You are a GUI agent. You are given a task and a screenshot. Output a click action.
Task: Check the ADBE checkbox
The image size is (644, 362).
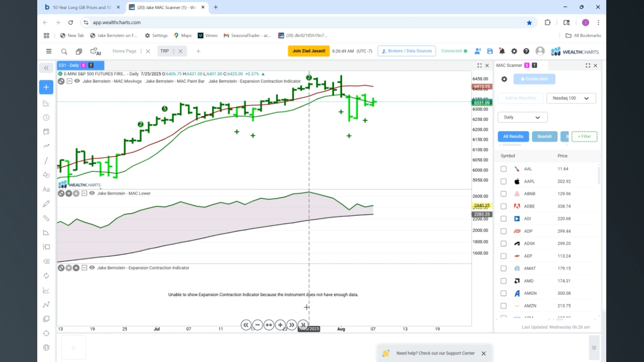503,206
